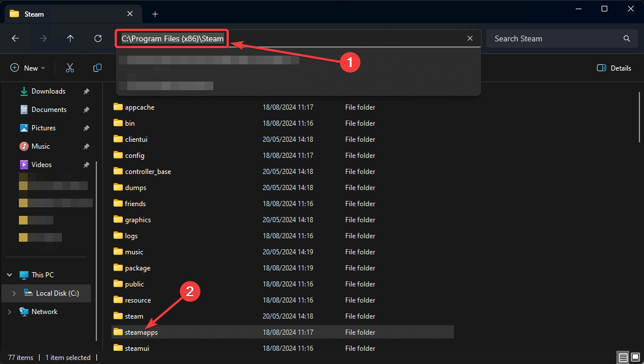Click the sidebar vertical scrollbar

coord(96,251)
